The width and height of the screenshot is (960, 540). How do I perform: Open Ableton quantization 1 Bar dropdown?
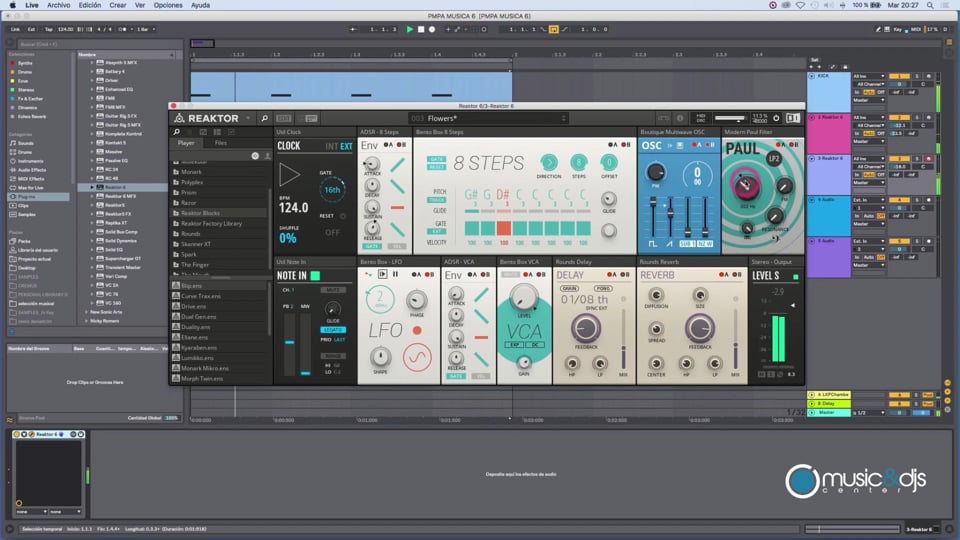(146, 29)
